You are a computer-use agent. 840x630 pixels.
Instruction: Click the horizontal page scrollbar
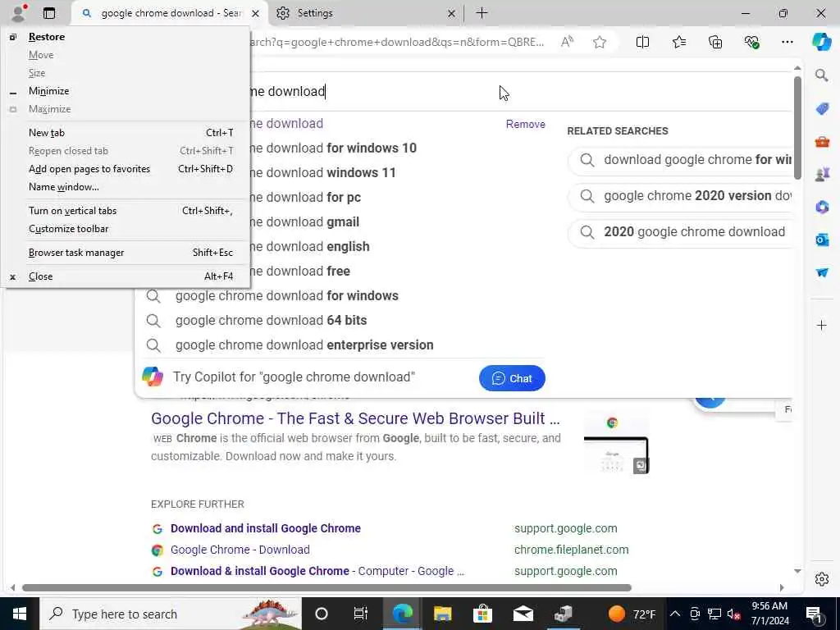click(326, 587)
